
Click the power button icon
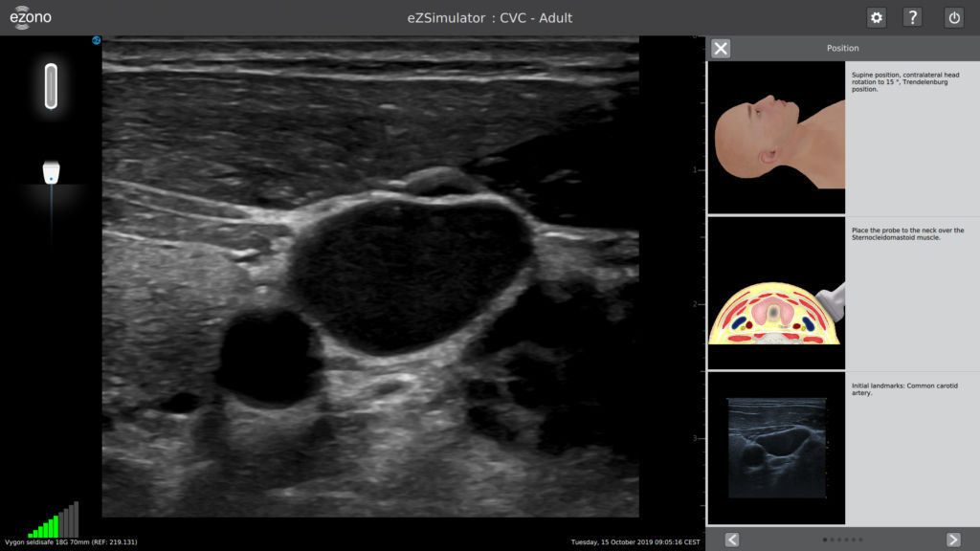coord(953,17)
